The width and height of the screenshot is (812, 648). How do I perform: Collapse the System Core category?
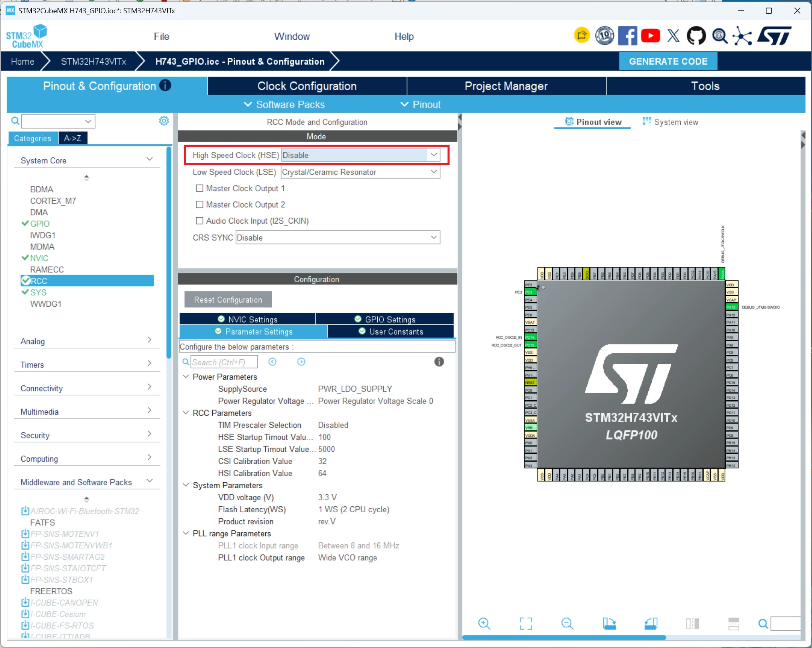pos(149,159)
